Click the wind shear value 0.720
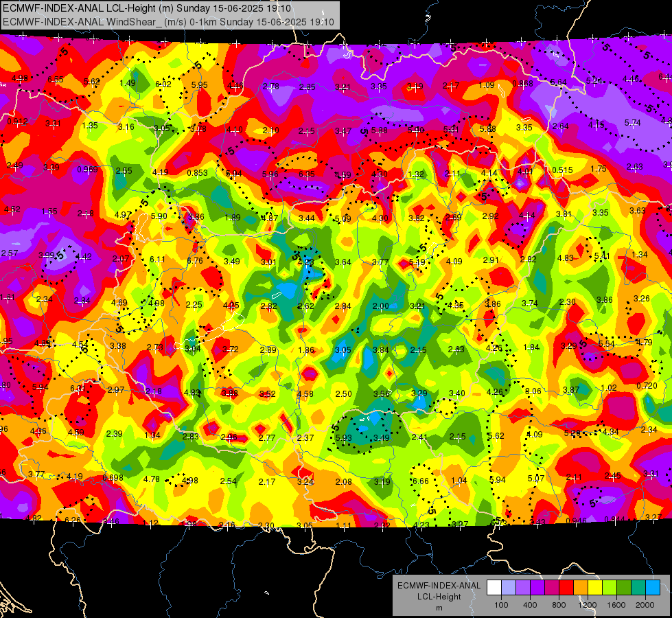Viewport: 672px width, 618px height. coord(647,385)
